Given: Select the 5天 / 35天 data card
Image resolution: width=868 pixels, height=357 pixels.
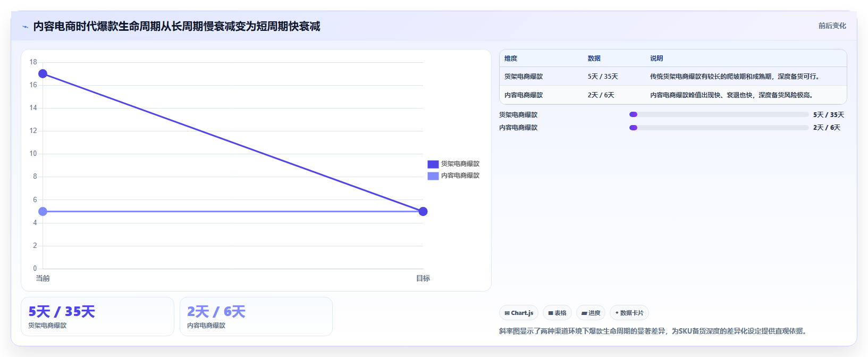Looking at the screenshot, I should pos(97,317).
